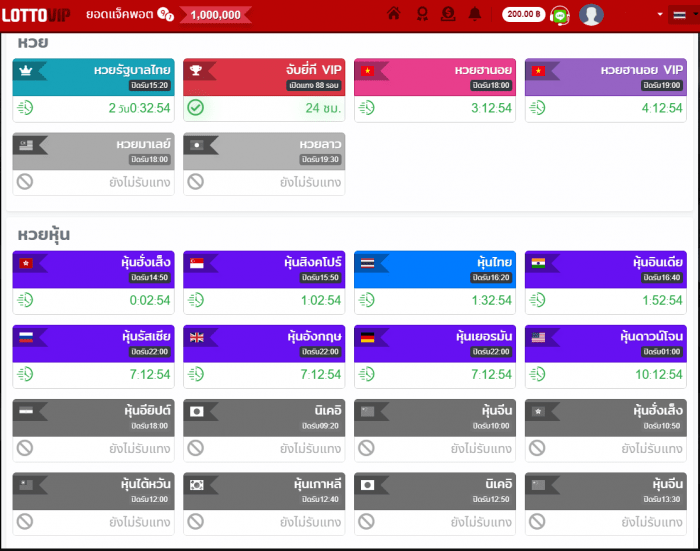Select the หุ้นสิงคโปร์ card title
Image resolution: width=700 pixels, height=551 pixels.
coord(312,262)
